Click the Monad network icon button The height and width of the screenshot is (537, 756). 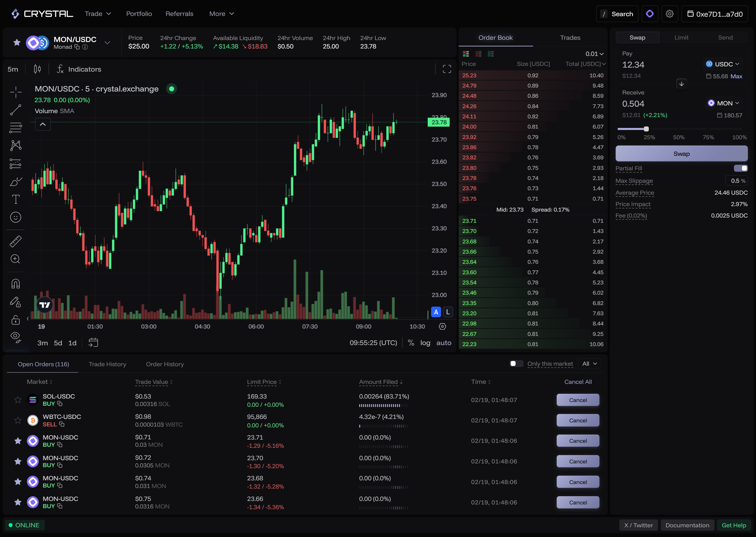[650, 14]
